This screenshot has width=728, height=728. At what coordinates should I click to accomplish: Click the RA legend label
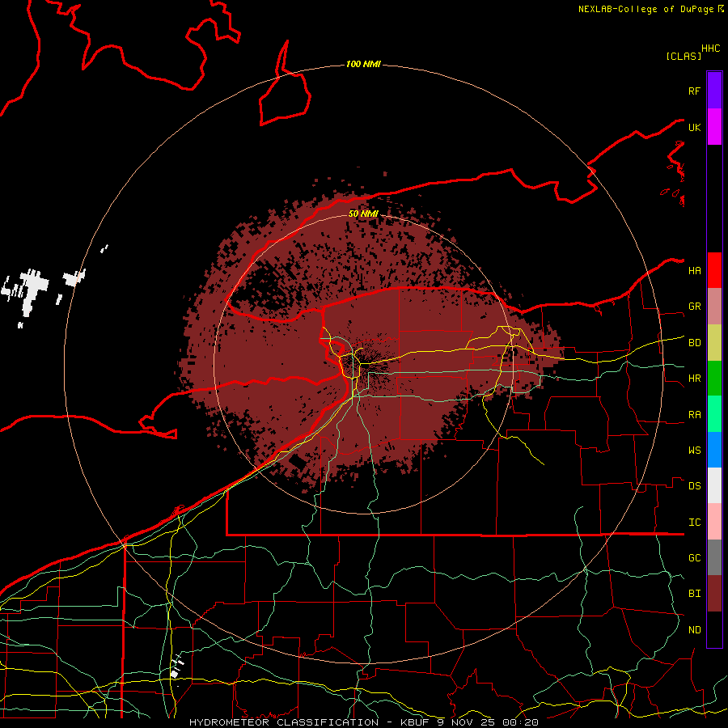pyautogui.click(x=694, y=415)
